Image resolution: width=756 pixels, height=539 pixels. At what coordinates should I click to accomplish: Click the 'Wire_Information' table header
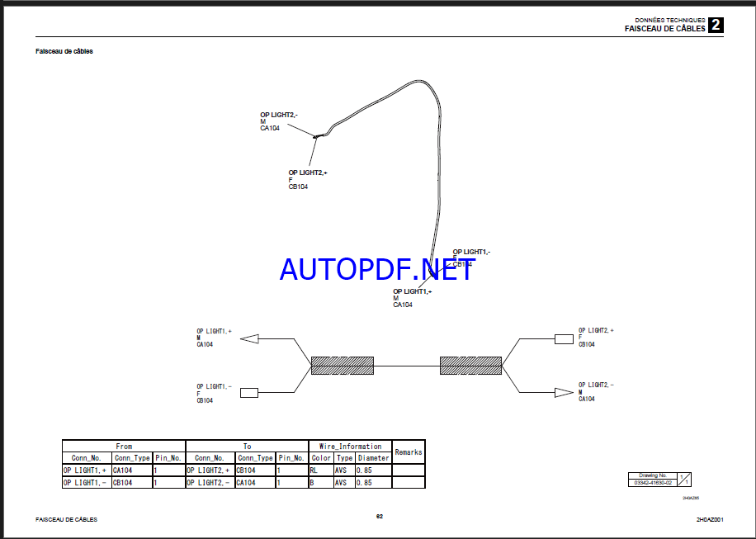pos(350,446)
